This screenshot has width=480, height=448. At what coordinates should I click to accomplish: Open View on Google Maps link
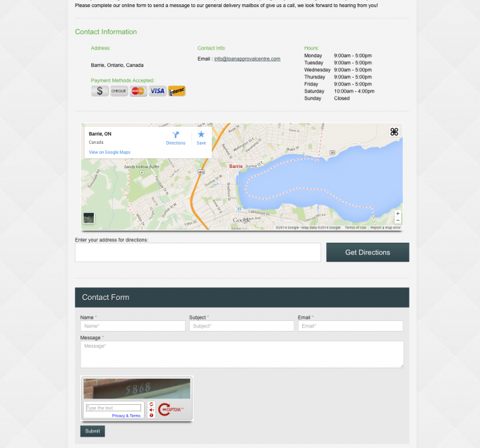(x=109, y=152)
